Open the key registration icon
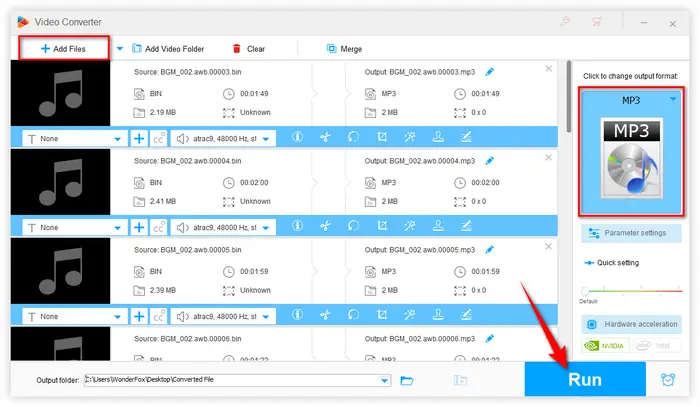 click(x=565, y=21)
